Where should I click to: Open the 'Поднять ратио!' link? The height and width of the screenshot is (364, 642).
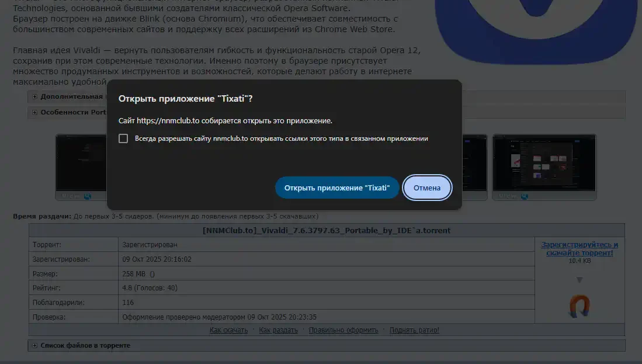414,330
